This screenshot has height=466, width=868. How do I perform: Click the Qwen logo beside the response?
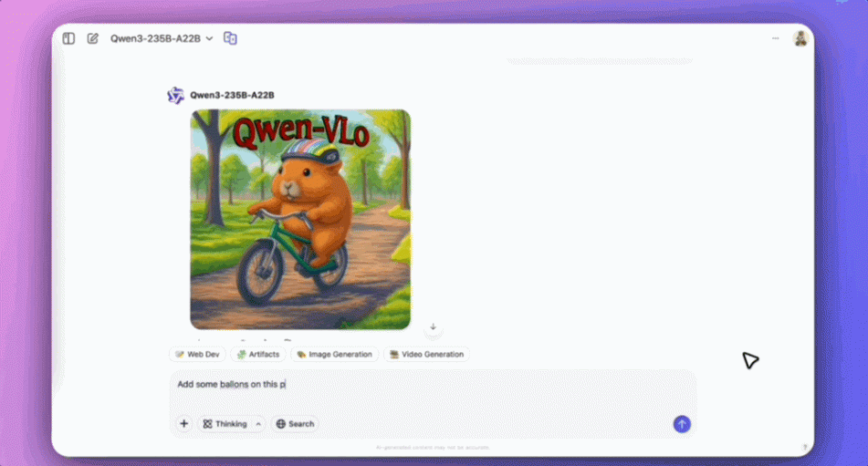point(175,96)
